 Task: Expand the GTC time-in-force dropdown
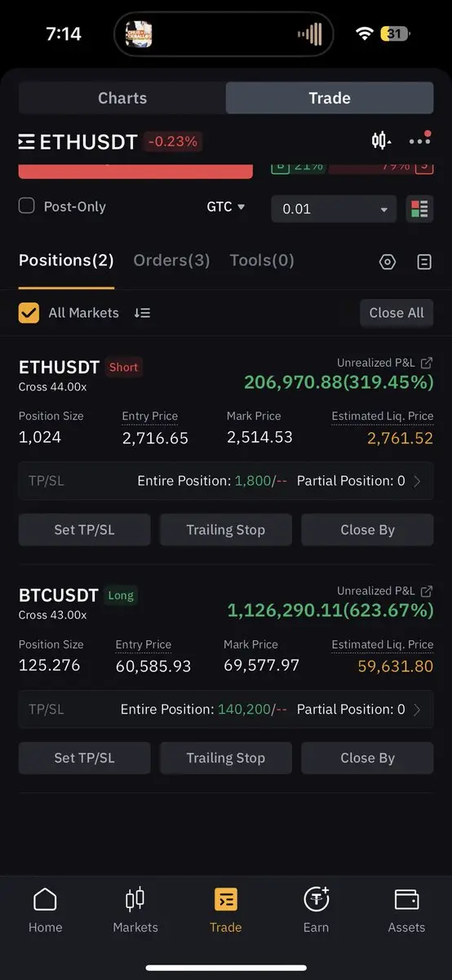click(226, 207)
